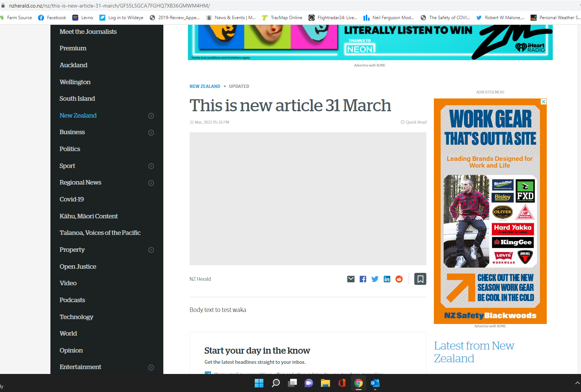The width and height of the screenshot is (581, 392).
Task: Open Premium section
Action: click(73, 48)
